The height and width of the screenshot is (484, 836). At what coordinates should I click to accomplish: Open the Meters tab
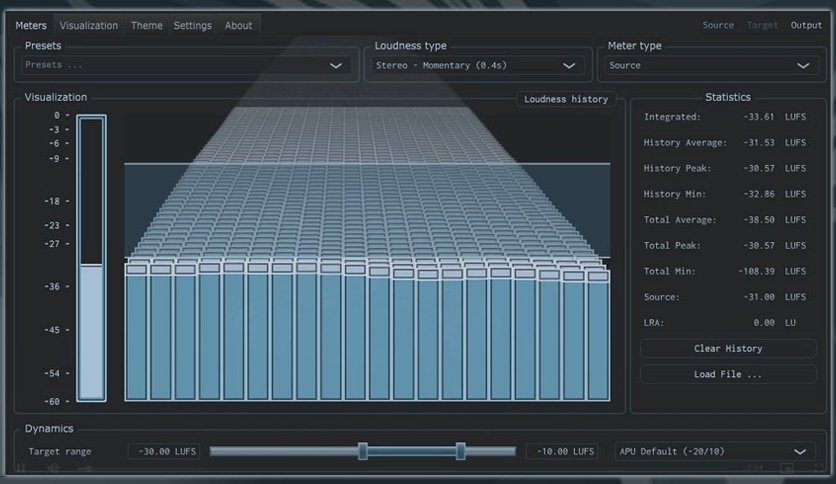pyautogui.click(x=31, y=26)
